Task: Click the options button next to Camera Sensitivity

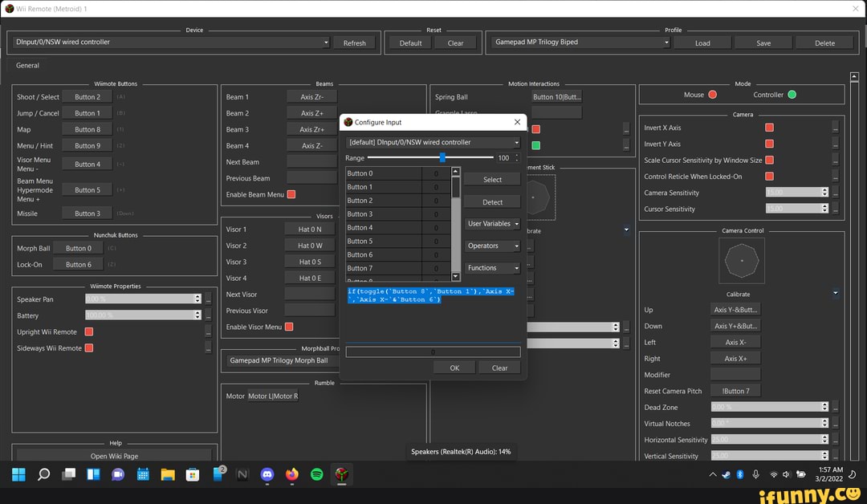Action: (835, 193)
